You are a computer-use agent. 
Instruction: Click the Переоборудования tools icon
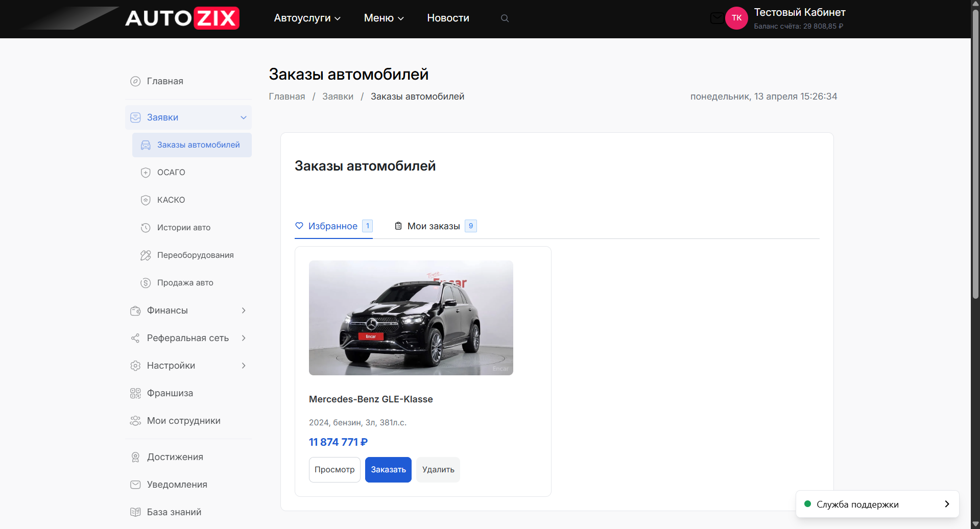pyautogui.click(x=146, y=255)
